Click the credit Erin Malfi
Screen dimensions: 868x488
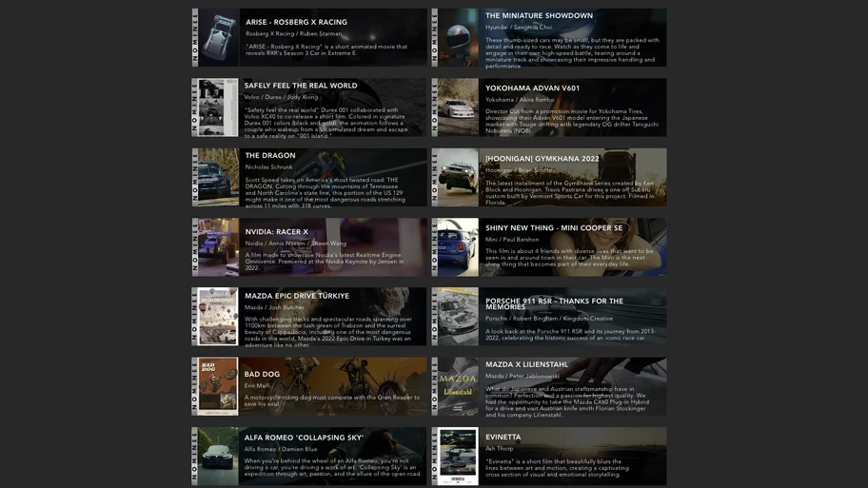[x=257, y=385]
